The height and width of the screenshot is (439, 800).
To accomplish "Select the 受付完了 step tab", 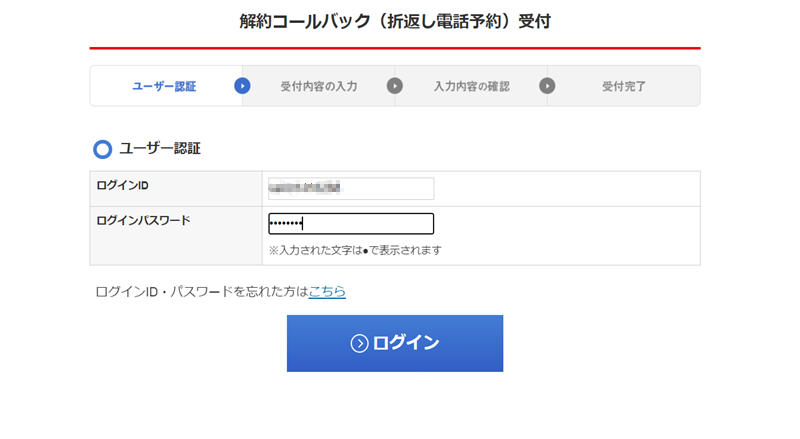I will [623, 86].
